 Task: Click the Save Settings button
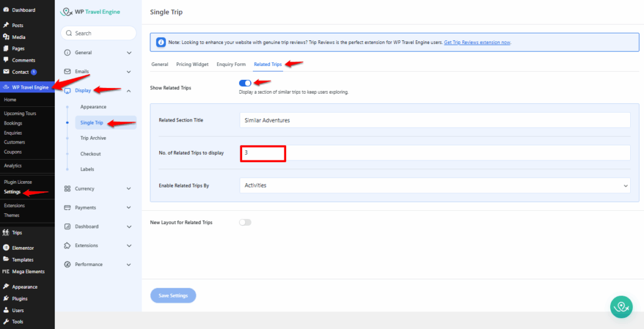tap(173, 296)
